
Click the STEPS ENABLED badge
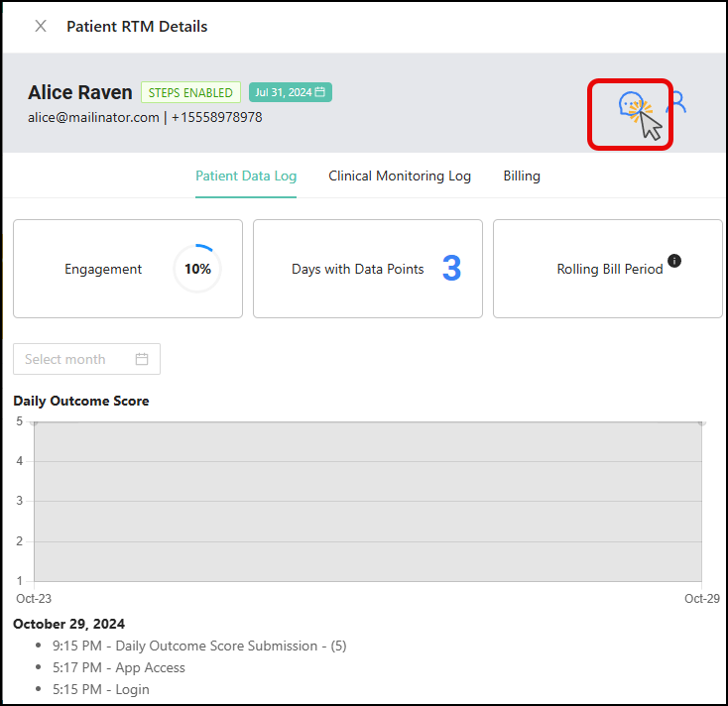click(190, 92)
